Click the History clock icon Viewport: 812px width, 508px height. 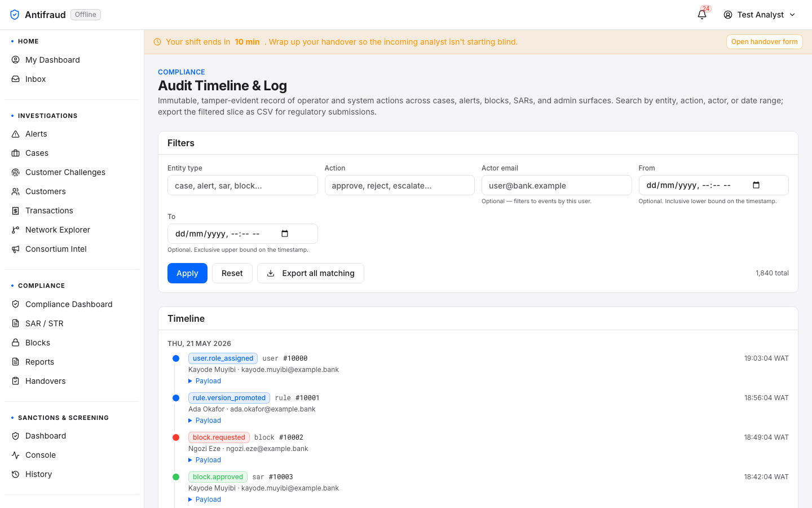click(16, 474)
